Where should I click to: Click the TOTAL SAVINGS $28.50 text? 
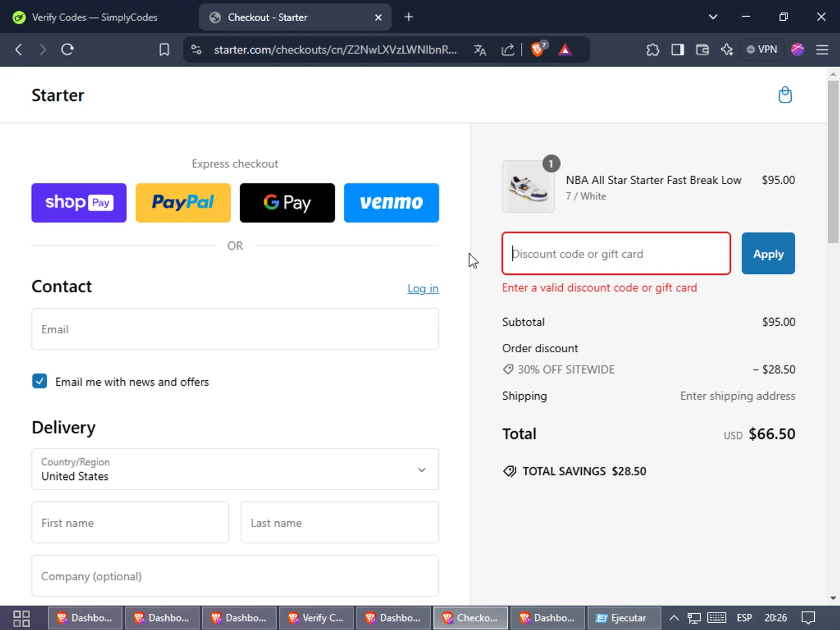[584, 472]
